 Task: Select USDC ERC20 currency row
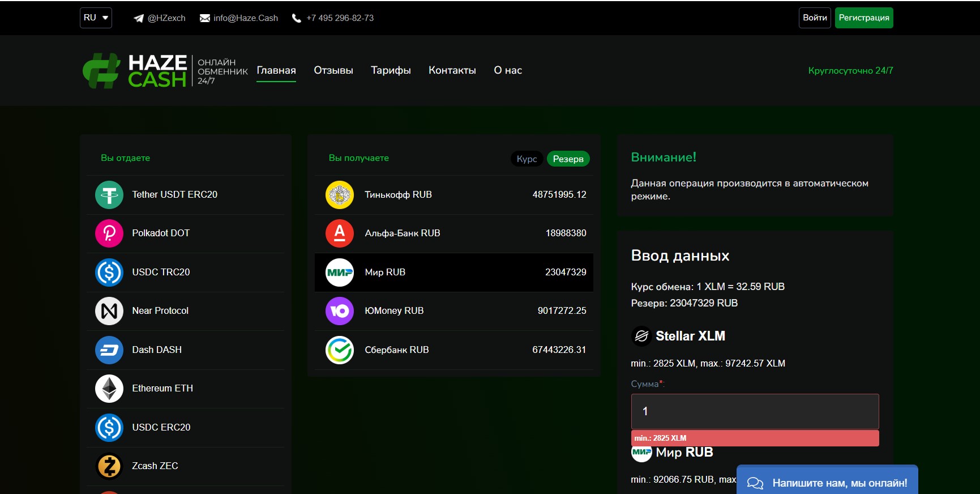click(x=185, y=428)
